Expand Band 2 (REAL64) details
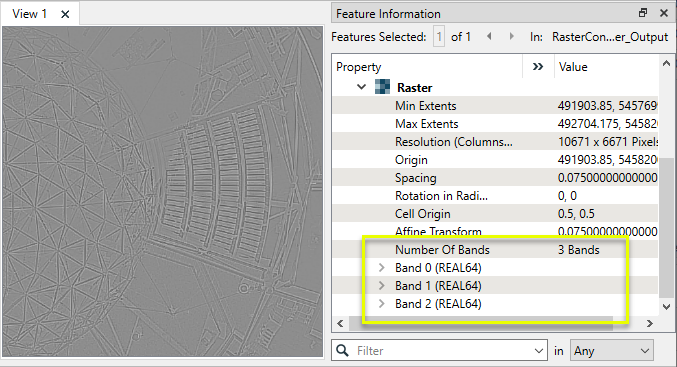Image resolution: width=677 pixels, height=367 pixels. click(381, 304)
